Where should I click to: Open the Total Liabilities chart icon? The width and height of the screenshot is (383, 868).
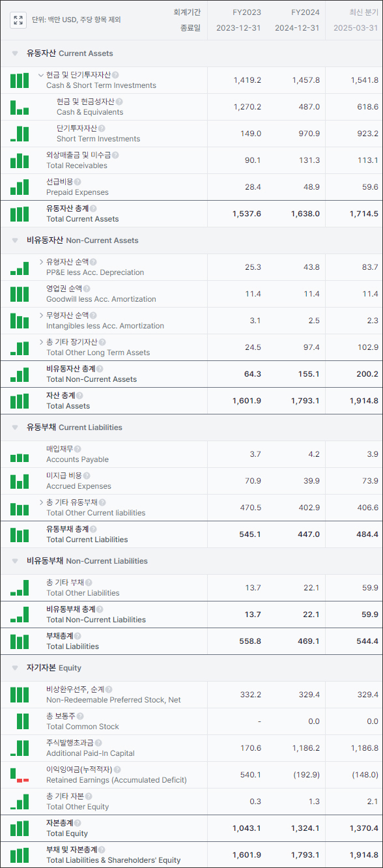pyautogui.click(x=20, y=641)
